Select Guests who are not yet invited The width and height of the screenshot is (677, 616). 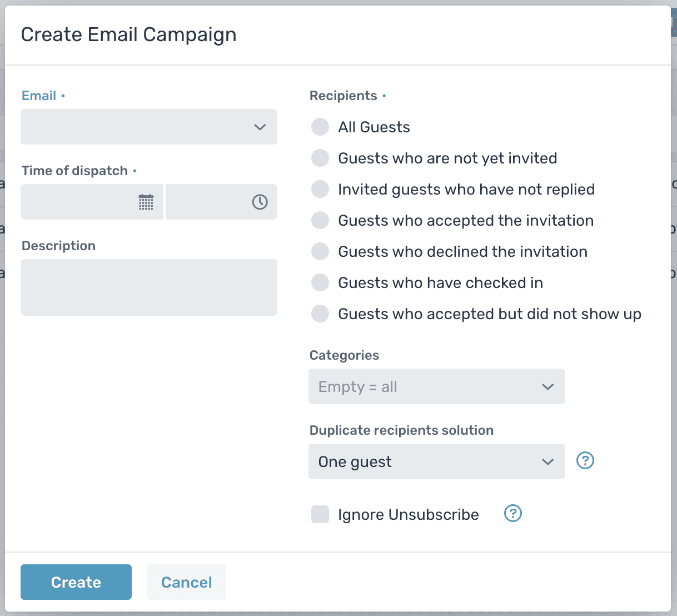(320, 158)
